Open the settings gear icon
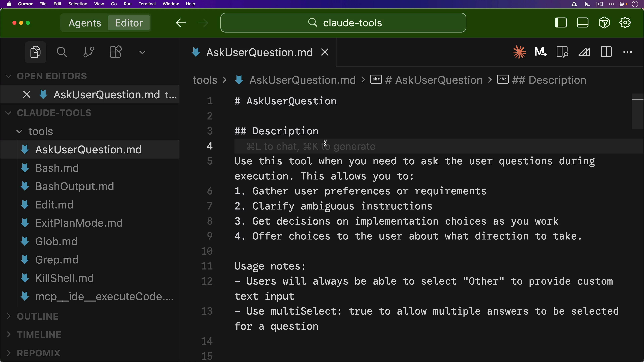The image size is (644, 362). point(625,23)
